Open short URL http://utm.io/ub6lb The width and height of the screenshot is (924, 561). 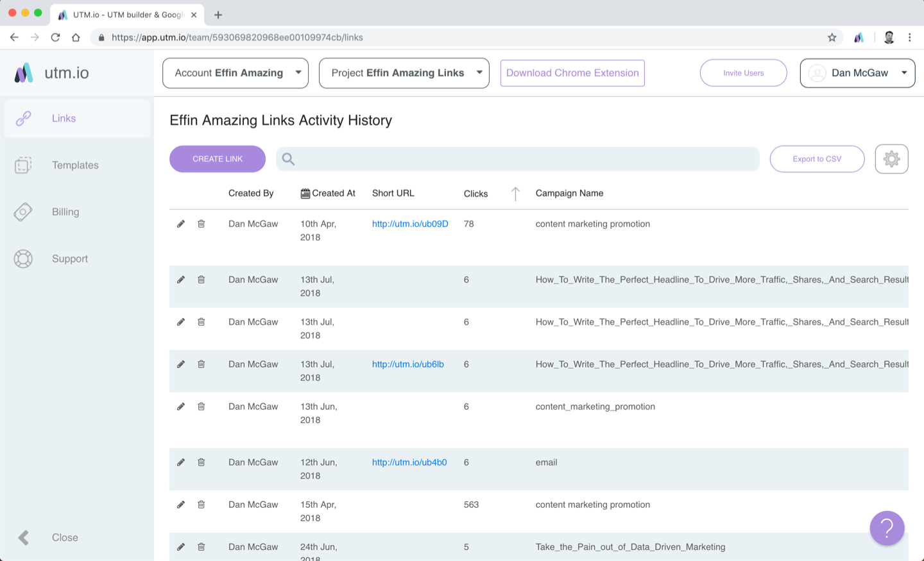coord(408,364)
